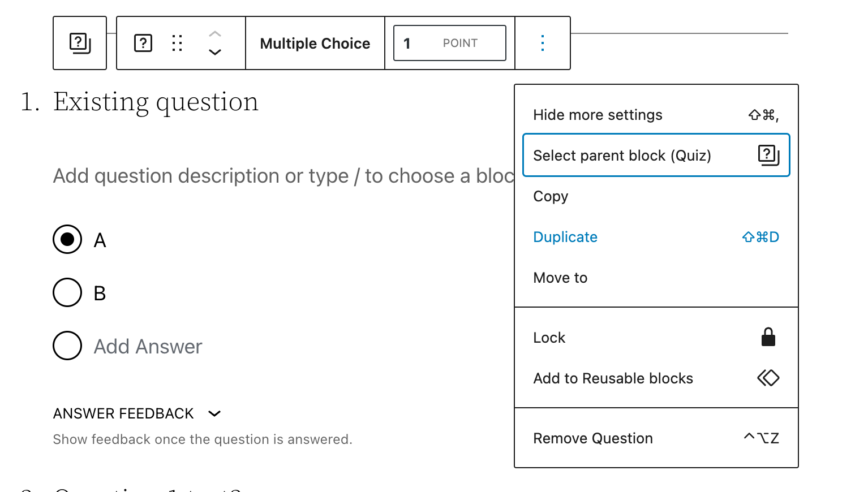Click the Existing question title text
868x492 pixels.
pyautogui.click(x=156, y=102)
